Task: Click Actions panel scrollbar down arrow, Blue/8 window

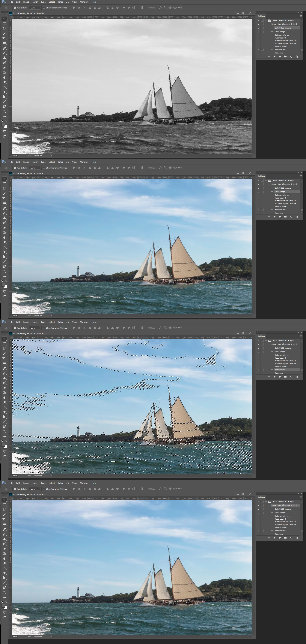Action: tap(302, 52)
